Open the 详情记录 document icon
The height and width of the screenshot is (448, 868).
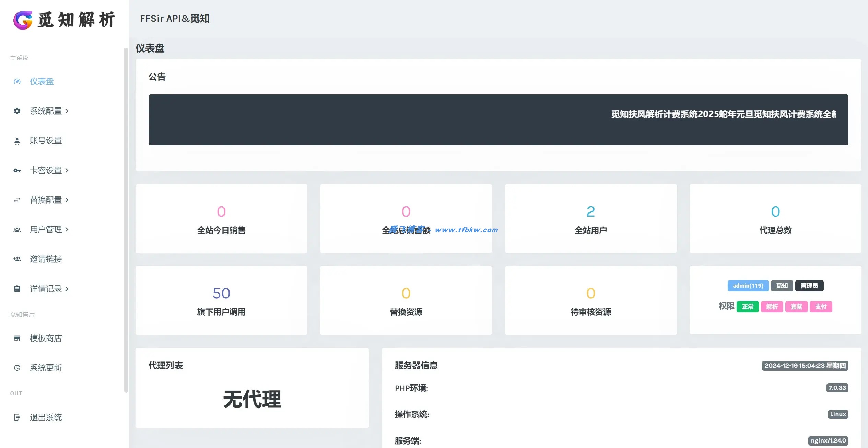click(17, 289)
